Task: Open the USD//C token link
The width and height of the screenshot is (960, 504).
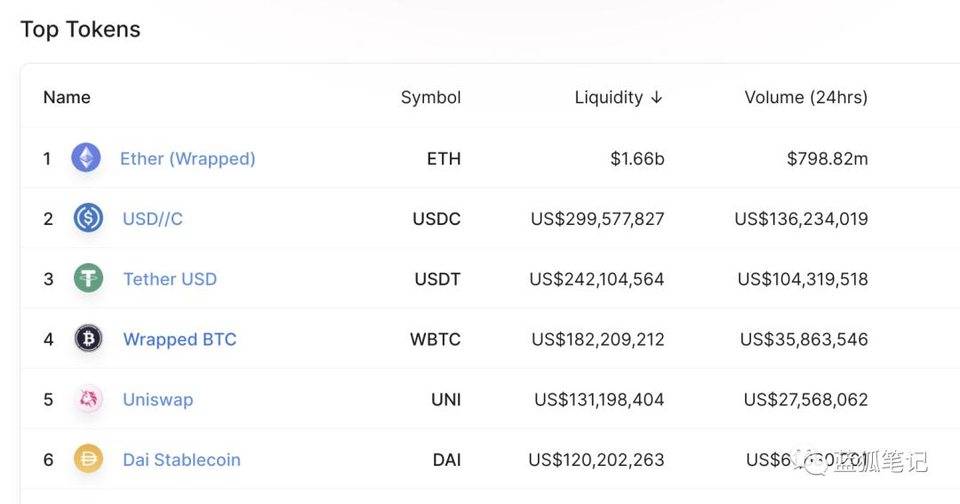Action: tap(152, 218)
